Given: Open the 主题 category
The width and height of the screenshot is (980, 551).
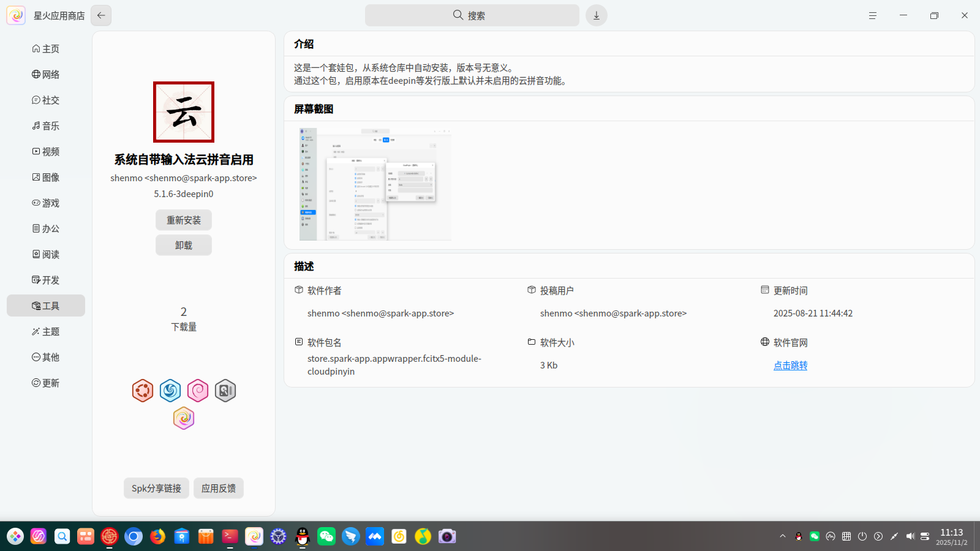Looking at the screenshot, I should 46,332.
